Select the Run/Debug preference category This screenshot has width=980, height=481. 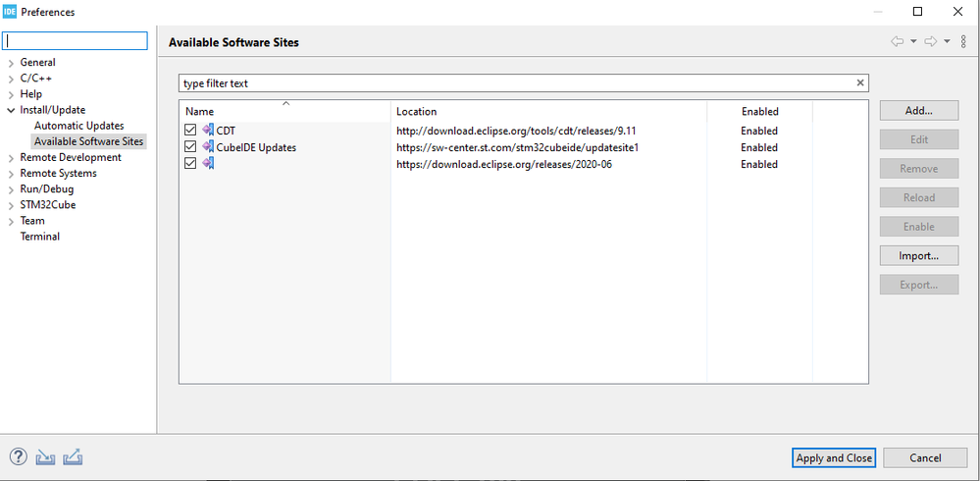coord(47,188)
